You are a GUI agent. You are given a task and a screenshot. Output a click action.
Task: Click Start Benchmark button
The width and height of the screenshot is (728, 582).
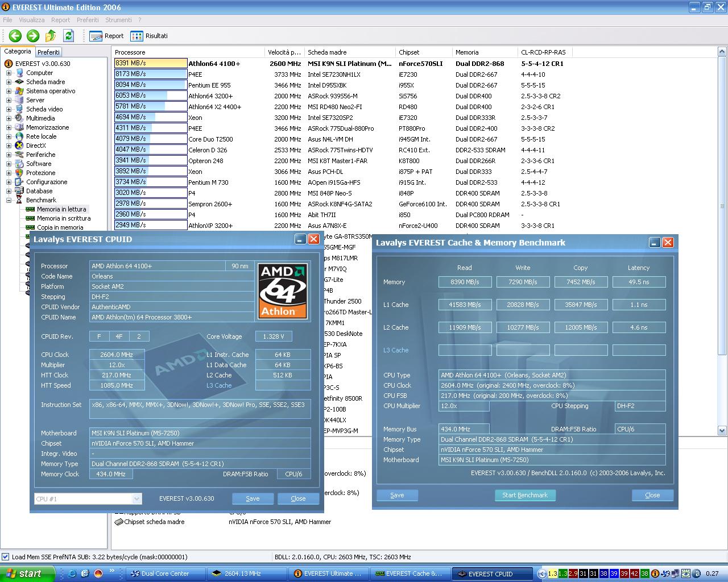click(525, 495)
